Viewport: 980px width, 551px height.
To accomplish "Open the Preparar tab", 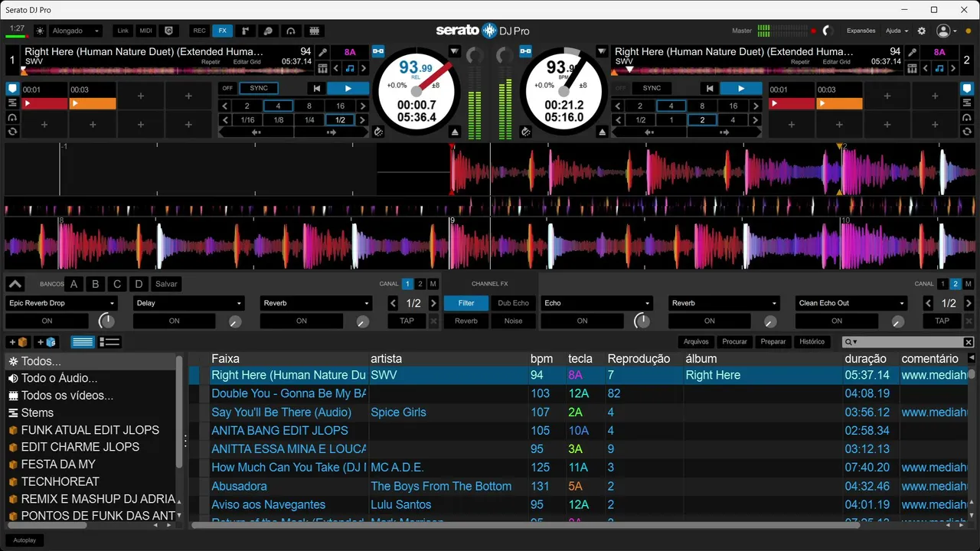I will 773,342.
